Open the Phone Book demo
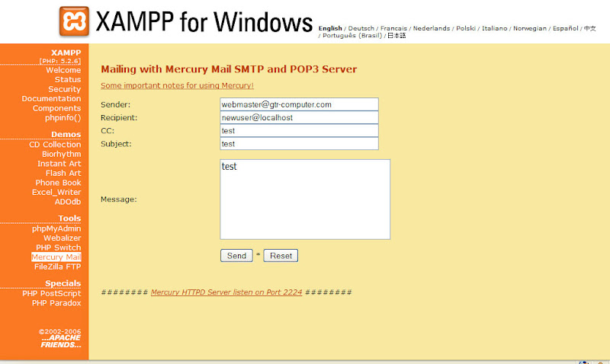 click(59, 183)
